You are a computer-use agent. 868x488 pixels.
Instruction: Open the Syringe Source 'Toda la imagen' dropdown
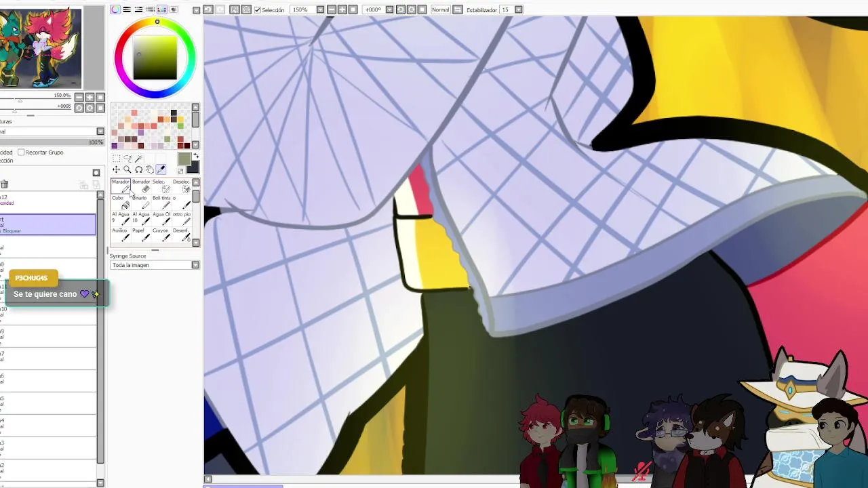(x=195, y=265)
